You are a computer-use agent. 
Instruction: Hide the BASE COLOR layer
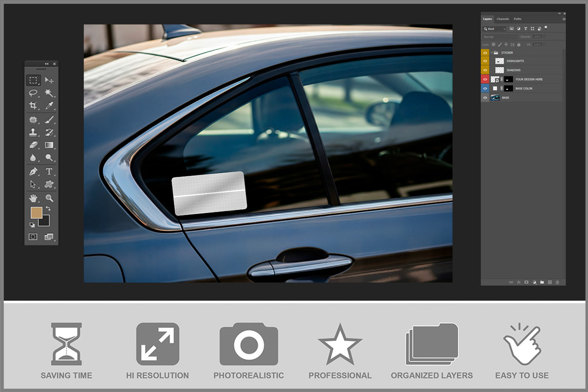tap(485, 88)
